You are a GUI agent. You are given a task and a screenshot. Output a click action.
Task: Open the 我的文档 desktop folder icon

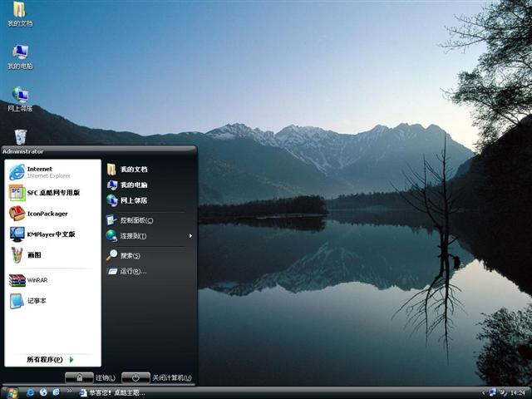click(x=20, y=14)
